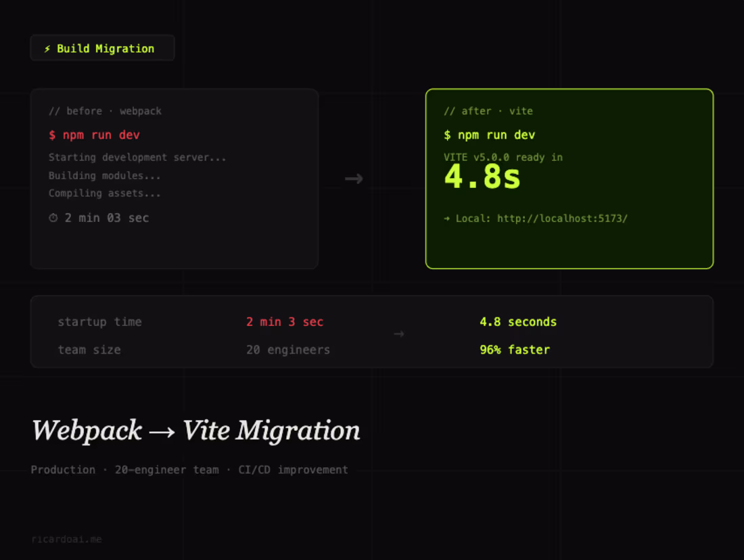Click the ricardoai.me link at bottom left
This screenshot has height=560, width=744.
click(66, 539)
